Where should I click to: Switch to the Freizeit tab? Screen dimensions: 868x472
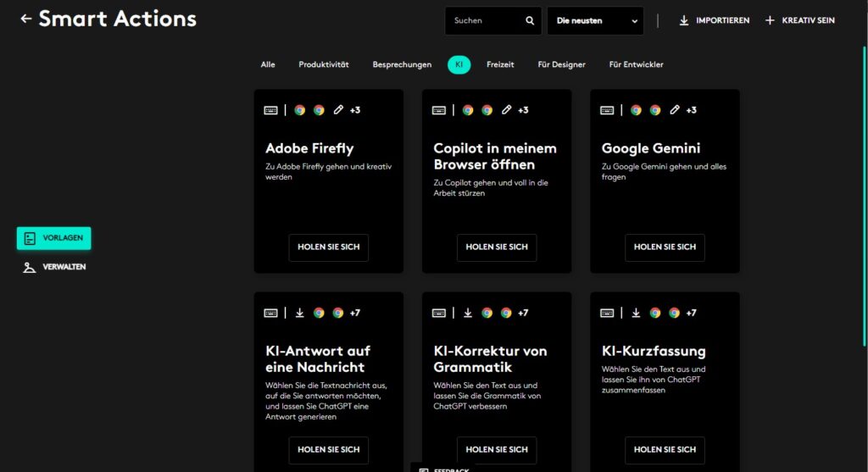(500, 64)
